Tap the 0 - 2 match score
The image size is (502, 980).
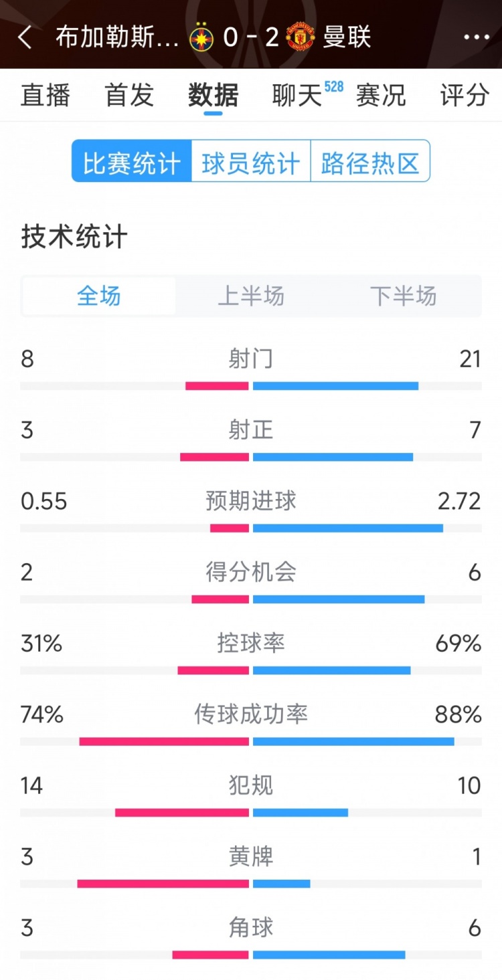pos(251,37)
